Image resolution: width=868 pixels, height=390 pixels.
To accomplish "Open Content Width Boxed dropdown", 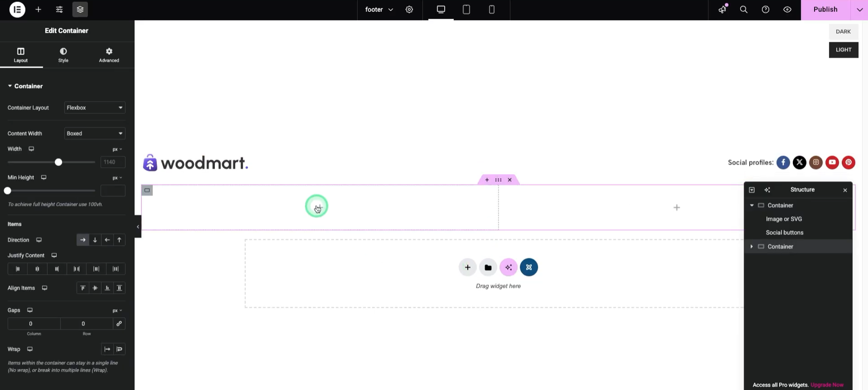I will pyautogui.click(x=95, y=134).
